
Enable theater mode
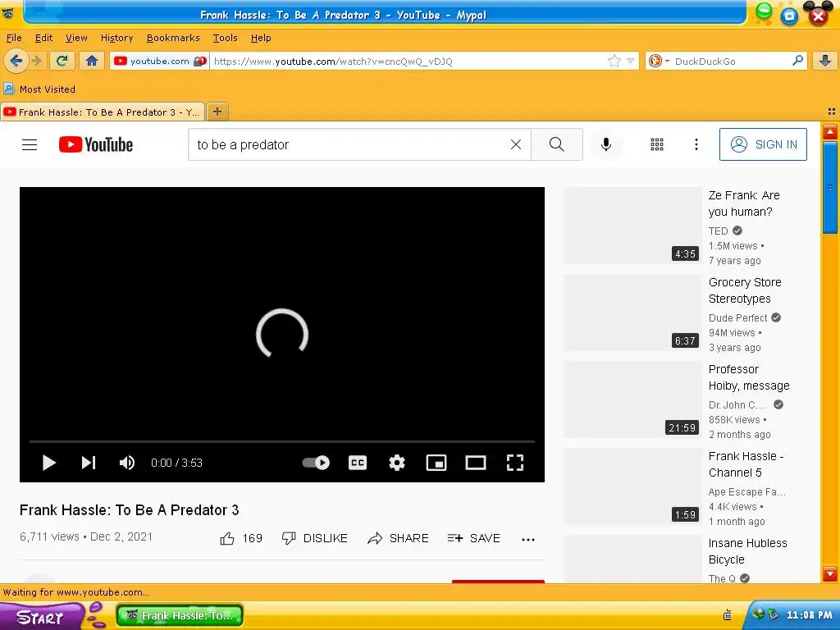(x=475, y=463)
